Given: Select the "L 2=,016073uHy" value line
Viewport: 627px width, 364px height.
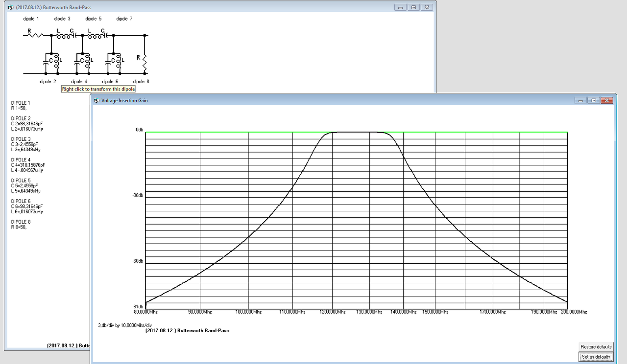Looking at the screenshot, I should tap(27, 129).
